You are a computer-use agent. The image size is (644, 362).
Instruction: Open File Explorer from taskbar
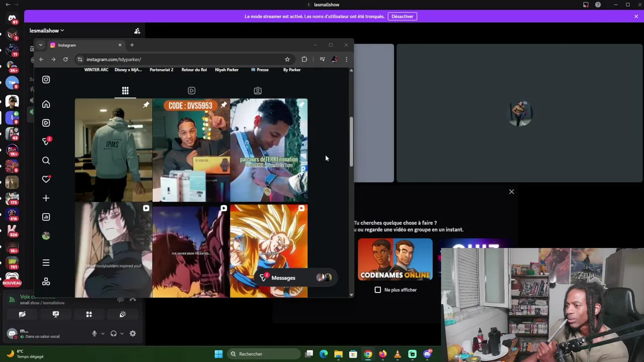[338, 354]
